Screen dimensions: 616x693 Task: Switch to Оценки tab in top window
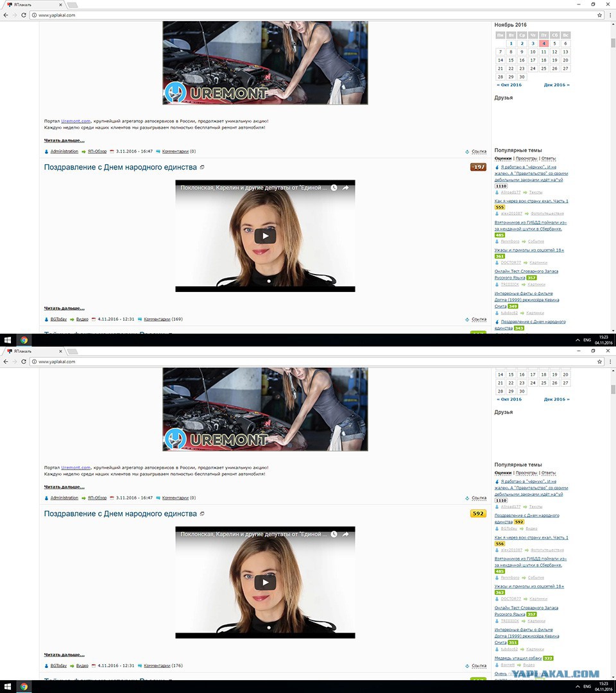point(503,158)
